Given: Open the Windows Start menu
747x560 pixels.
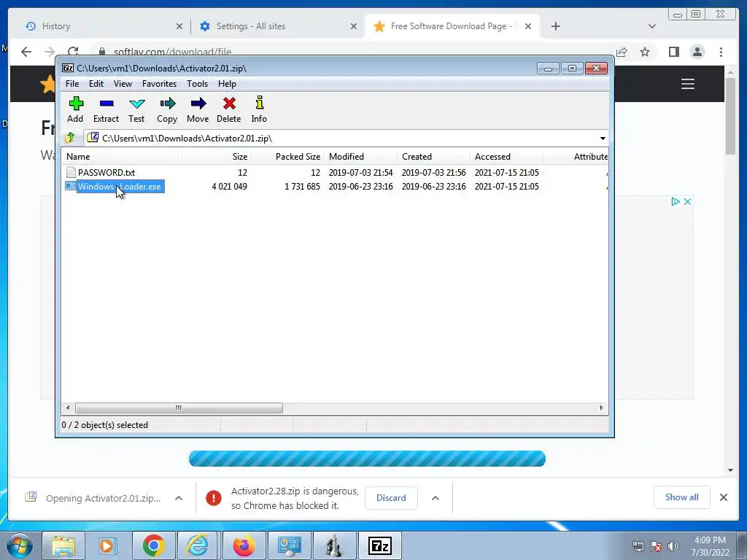Looking at the screenshot, I should point(20,545).
